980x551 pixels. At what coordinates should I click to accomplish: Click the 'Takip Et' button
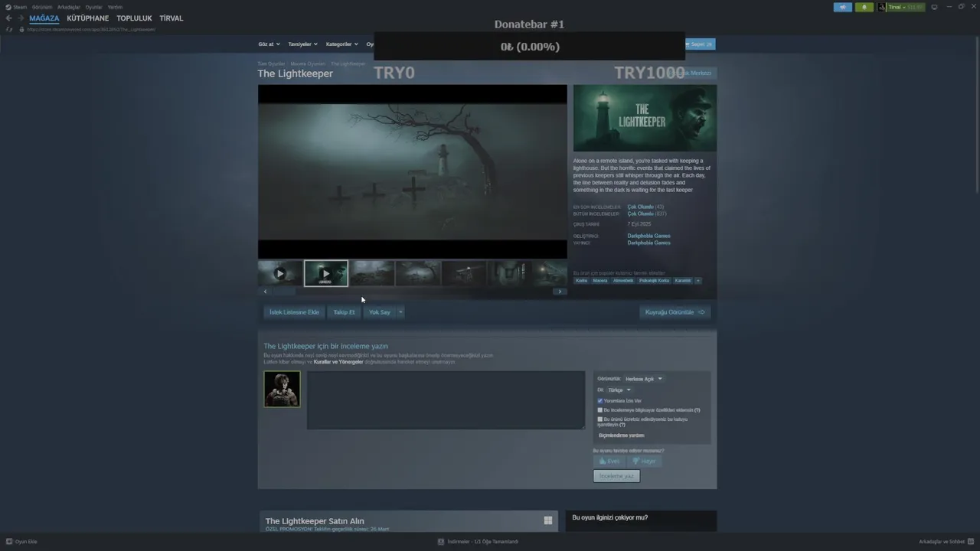click(344, 312)
